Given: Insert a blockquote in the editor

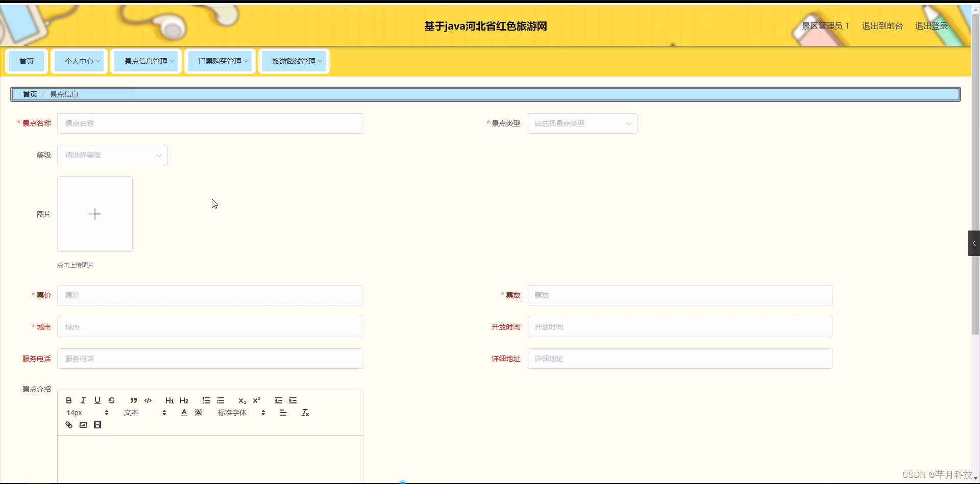Looking at the screenshot, I should click(x=133, y=400).
